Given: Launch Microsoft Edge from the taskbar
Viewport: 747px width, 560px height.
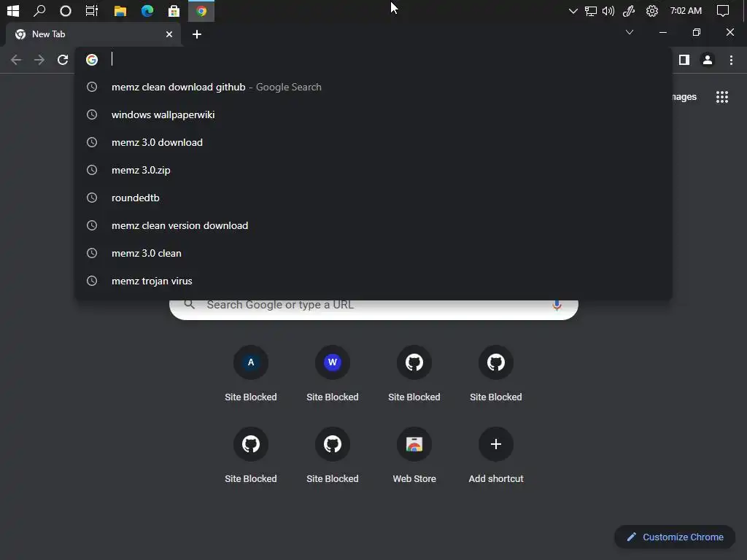Looking at the screenshot, I should [147, 10].
